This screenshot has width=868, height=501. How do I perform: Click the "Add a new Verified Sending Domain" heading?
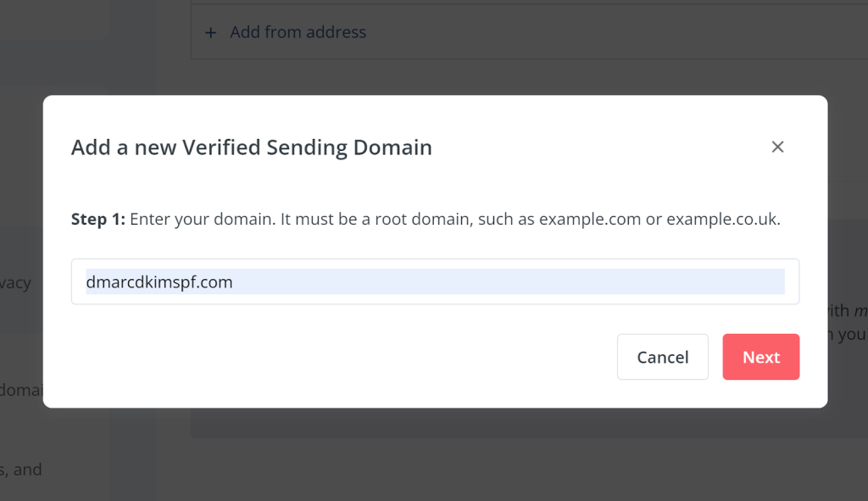252,148
